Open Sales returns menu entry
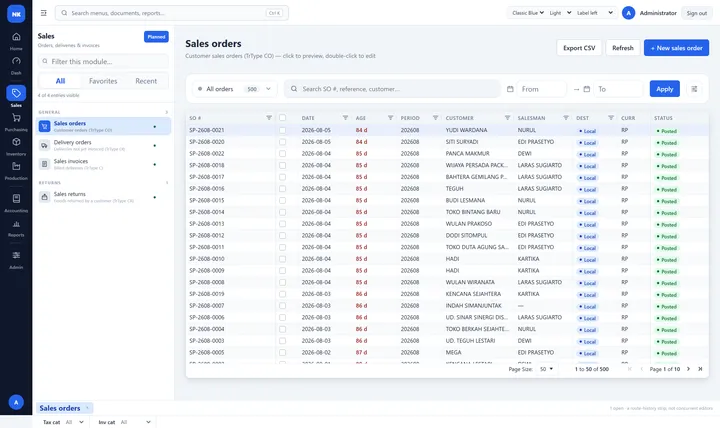 click(103, 197)
